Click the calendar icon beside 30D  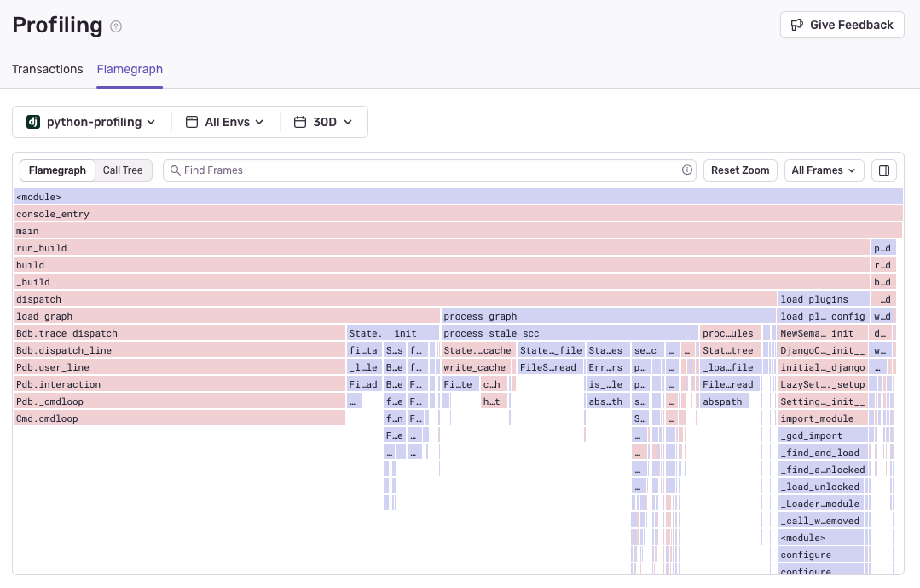(300, 122)
